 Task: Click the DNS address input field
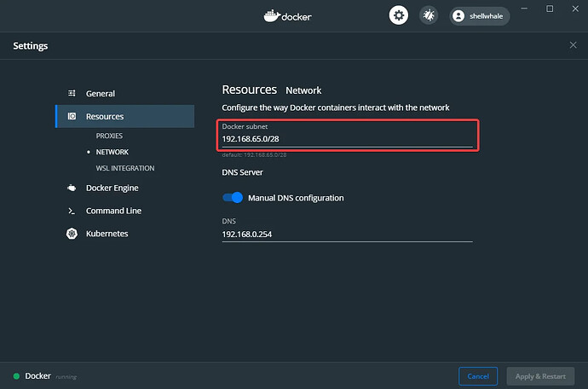(346, 233)
